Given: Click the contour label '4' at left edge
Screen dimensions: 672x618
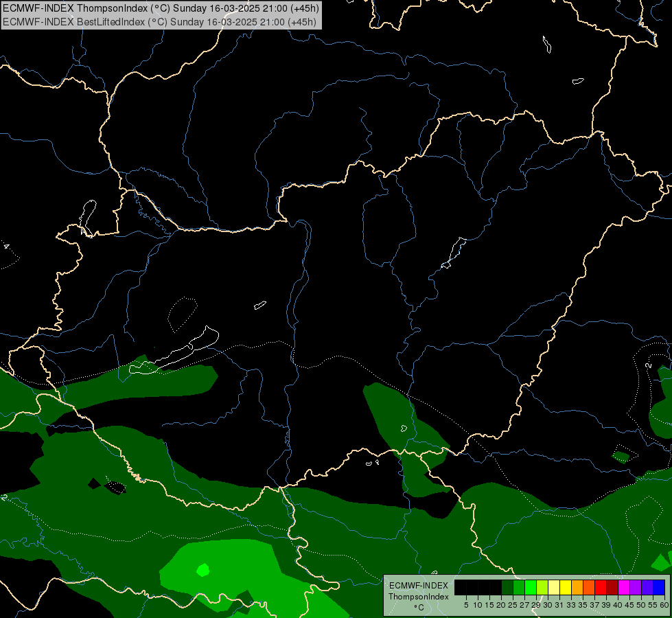Looking at the screenshot, I should click(x=6, y=247).
